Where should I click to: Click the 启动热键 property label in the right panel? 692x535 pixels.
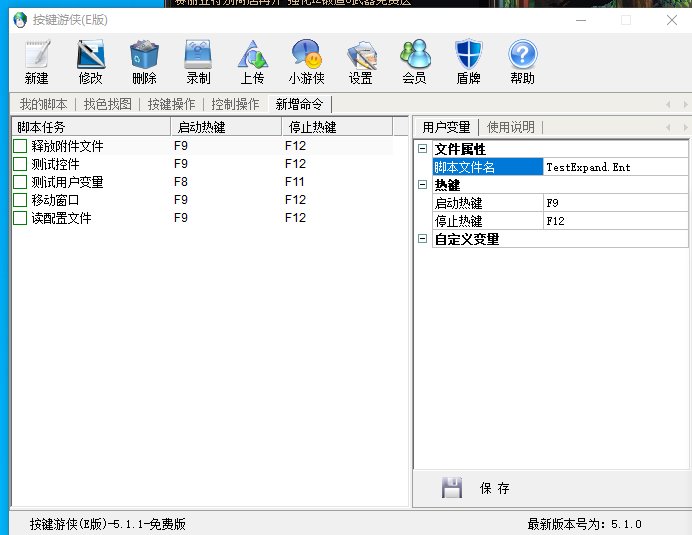[488, 203]
